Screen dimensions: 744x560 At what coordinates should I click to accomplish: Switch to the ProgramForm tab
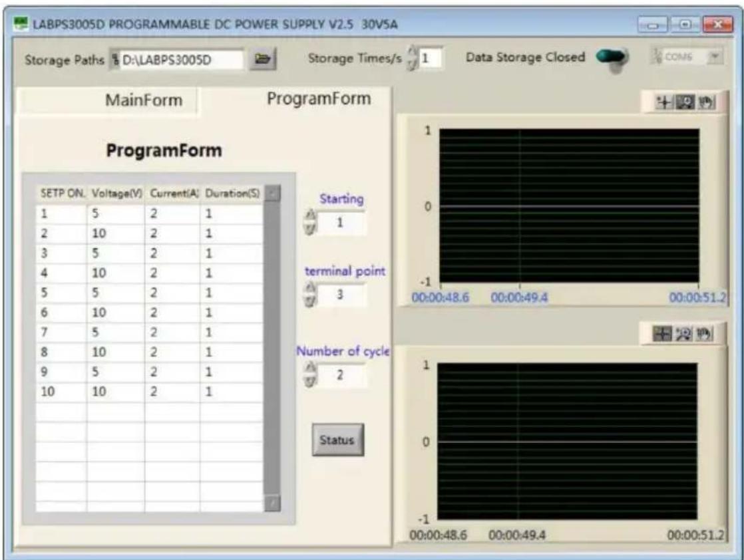tap(295, 99)
